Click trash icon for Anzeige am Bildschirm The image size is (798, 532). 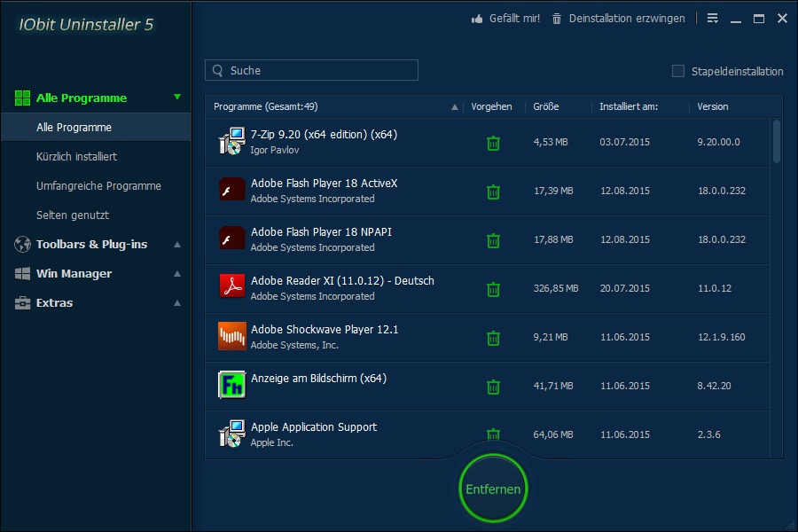pyautogui.click(x=493, y=387)
